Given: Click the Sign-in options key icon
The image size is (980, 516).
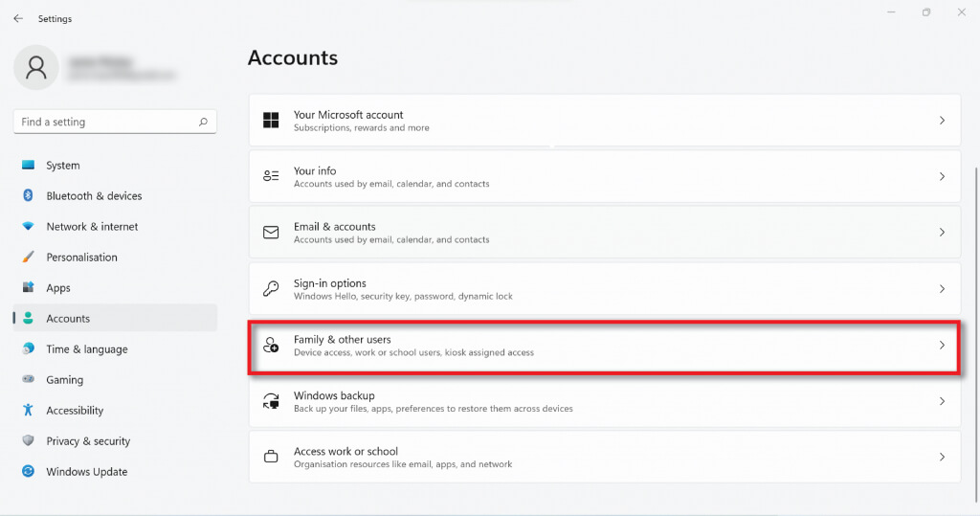Looking at the screenshot, I should pos(271,289).
